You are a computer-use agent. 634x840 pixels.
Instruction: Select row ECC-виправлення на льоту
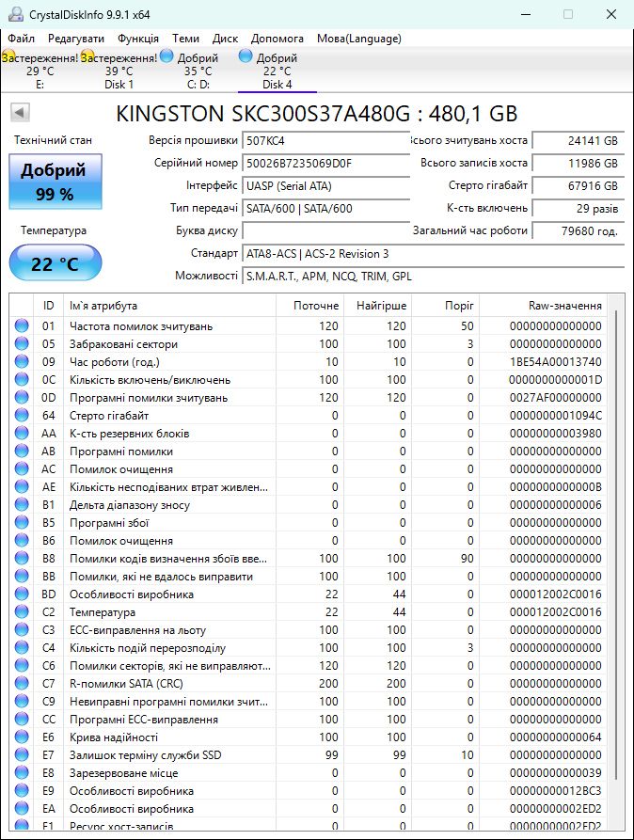click(x=309, y=630)
